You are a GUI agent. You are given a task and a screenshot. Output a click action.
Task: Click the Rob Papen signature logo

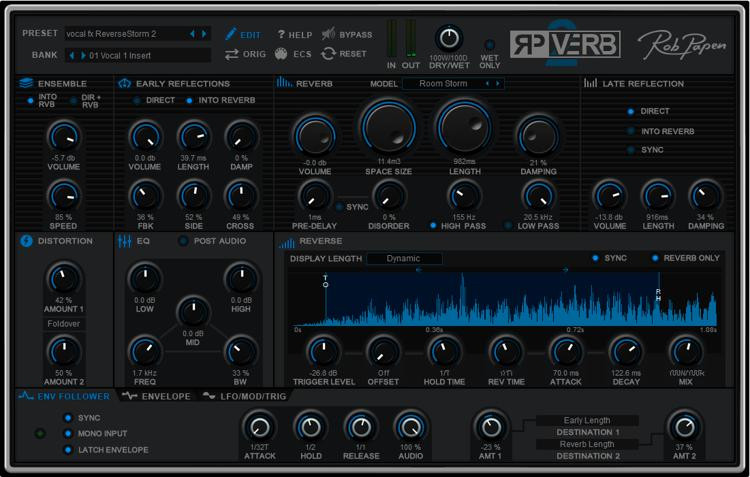pyautogui.click(x=682, y=45)
